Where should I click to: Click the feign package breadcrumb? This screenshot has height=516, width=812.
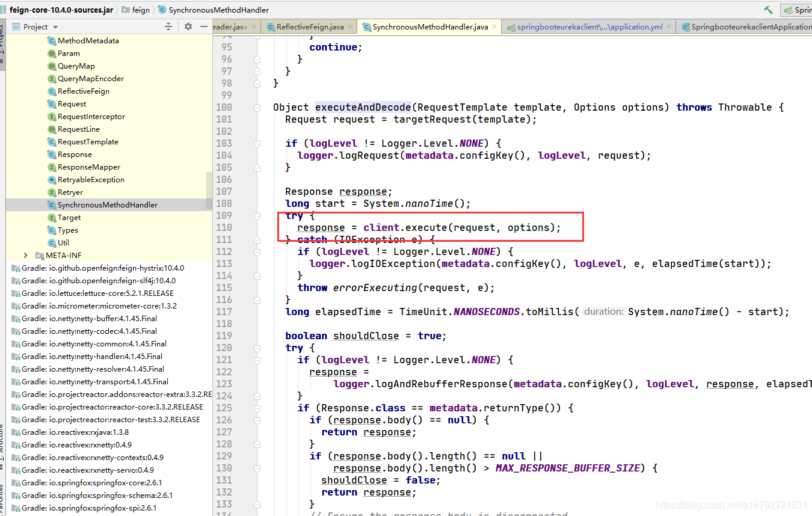(136, 10)
